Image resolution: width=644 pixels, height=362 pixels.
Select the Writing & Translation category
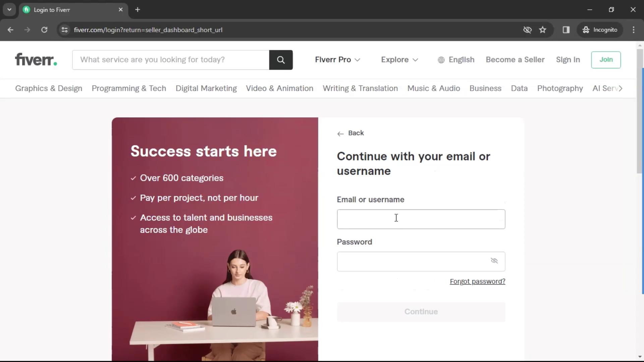coord(361,88)
